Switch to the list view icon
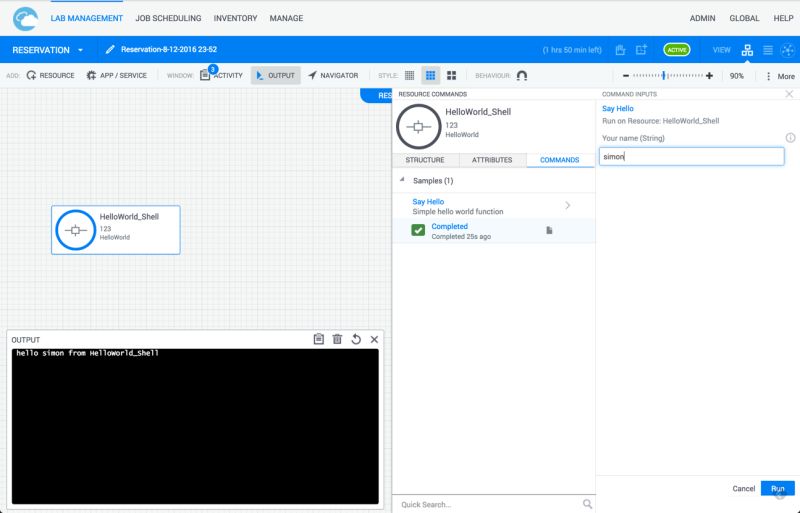The height and width of the screenshot is (513, 800). 767,50
